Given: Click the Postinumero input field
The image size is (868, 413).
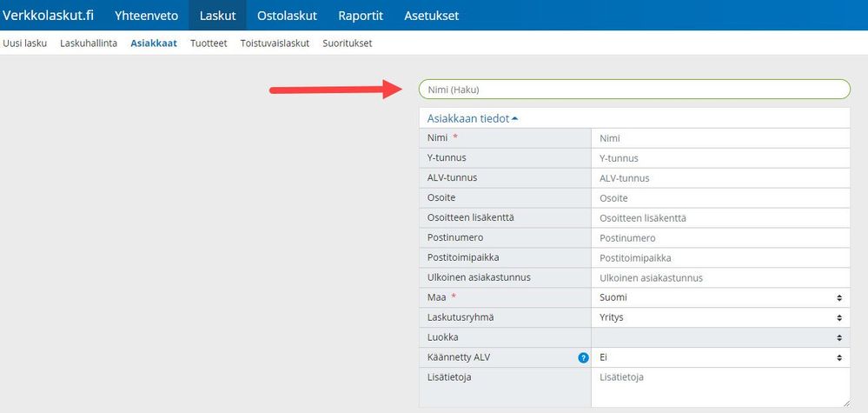Looking at the screenshot, I should coord(719,238).
